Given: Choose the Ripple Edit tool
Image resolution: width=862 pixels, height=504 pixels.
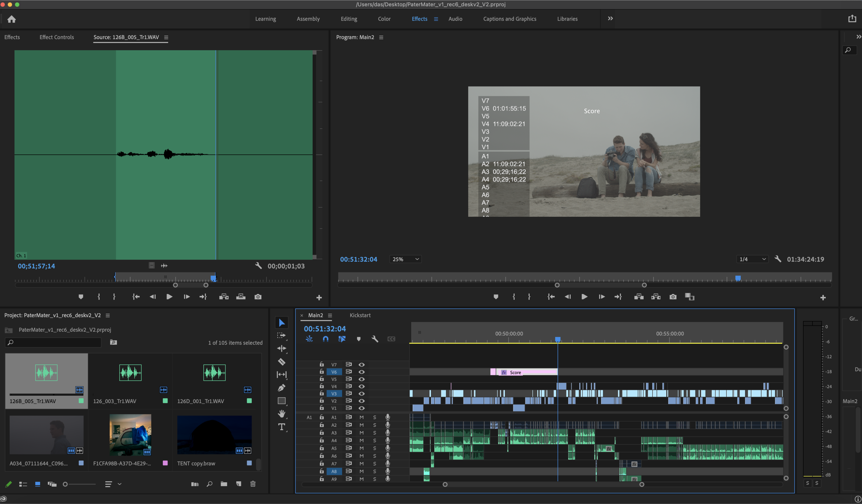Looking at the screenshot, I should (282, 349).
